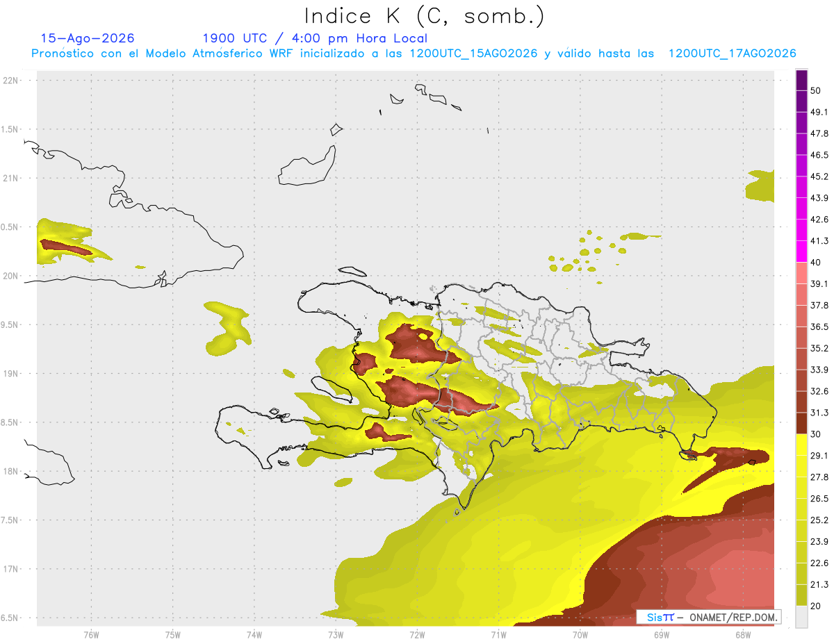Click the 74W longitude label
This screenshot has height=644, width=834.
[254, 634]
